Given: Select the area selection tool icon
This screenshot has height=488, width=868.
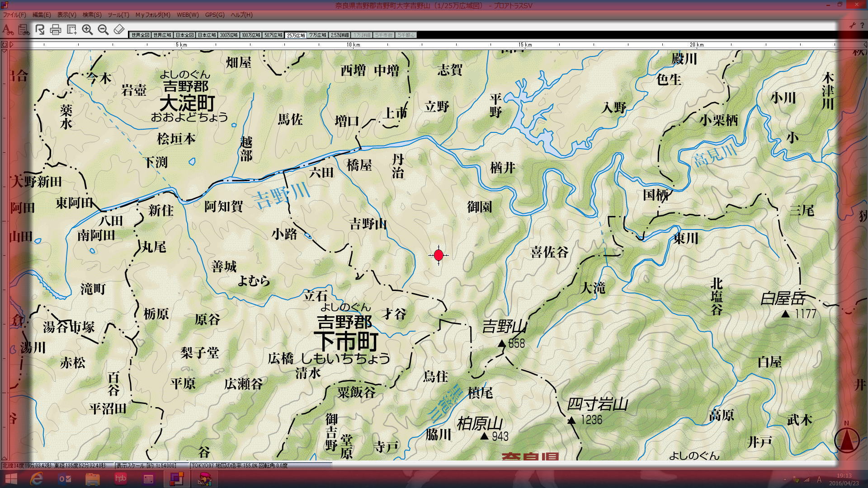Looking at the screenshot, I should coord(71,30).
